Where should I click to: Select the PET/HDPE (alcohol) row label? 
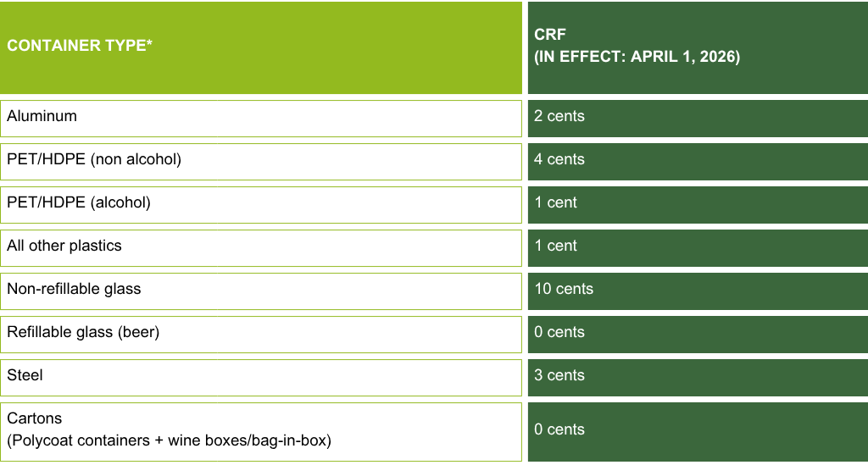pos(79,203)
